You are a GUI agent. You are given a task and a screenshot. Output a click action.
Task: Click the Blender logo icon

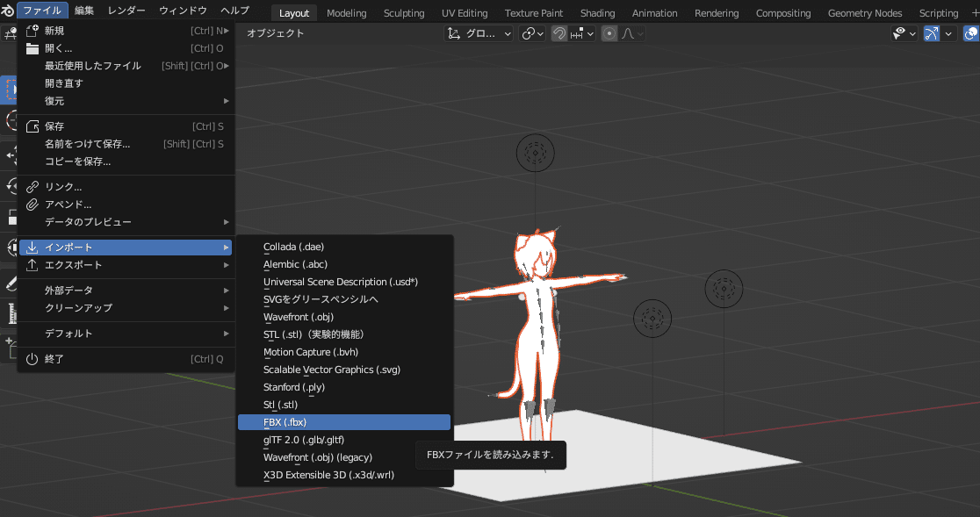click(x=7, y=10)
